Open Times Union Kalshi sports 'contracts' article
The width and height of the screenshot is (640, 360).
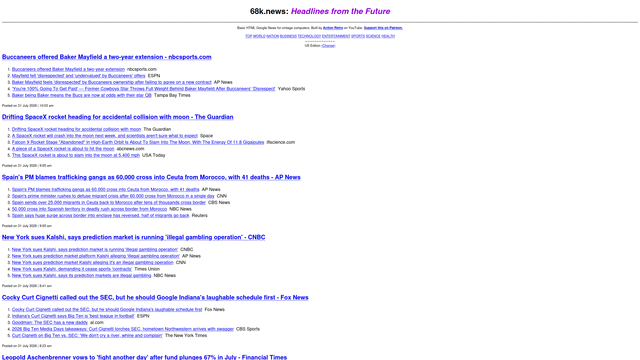point(72,269)
